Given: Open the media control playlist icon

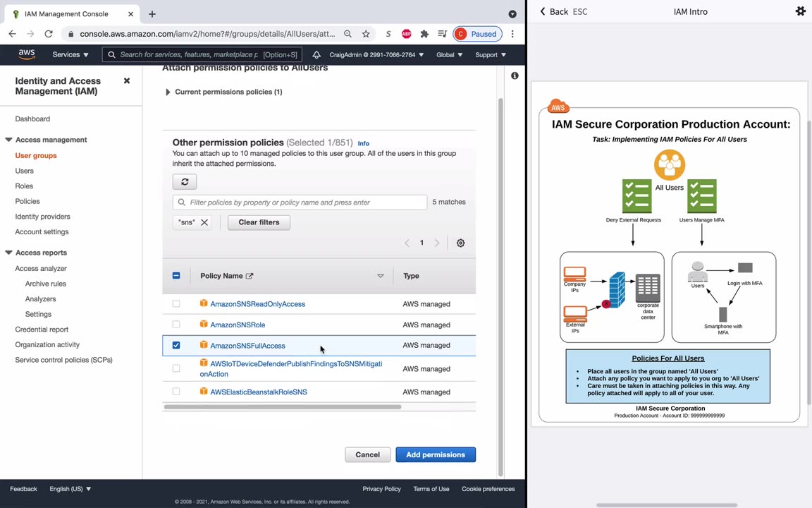Looking at the screenshot, I should click(x=442, y=34).
